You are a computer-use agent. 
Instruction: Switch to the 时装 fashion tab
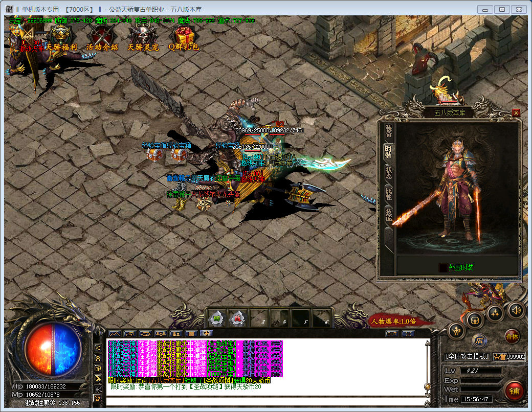[x=389, y=152]
